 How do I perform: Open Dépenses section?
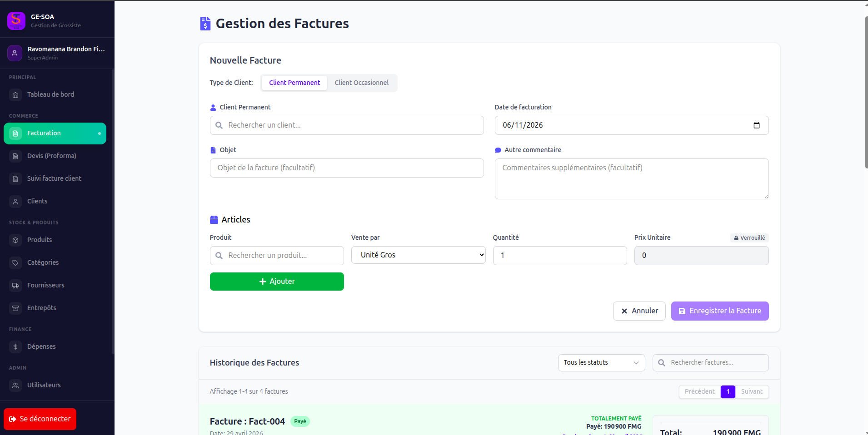click(55, 347)
